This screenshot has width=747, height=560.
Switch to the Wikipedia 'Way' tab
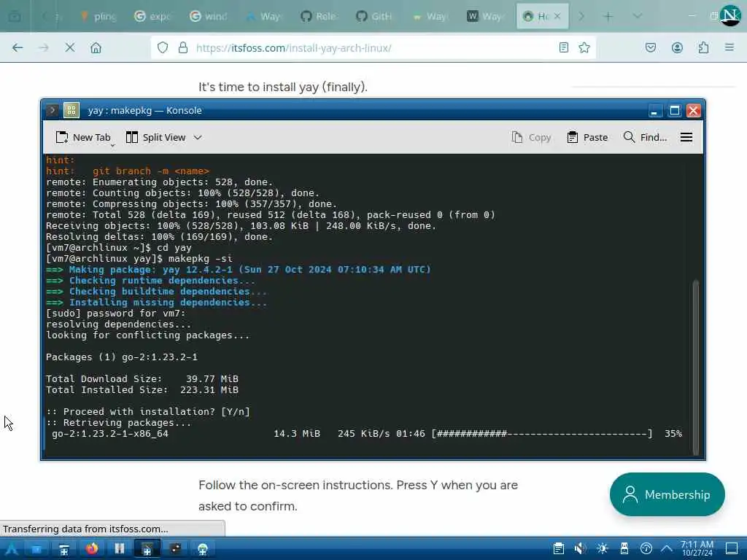[x=485, y=17]
